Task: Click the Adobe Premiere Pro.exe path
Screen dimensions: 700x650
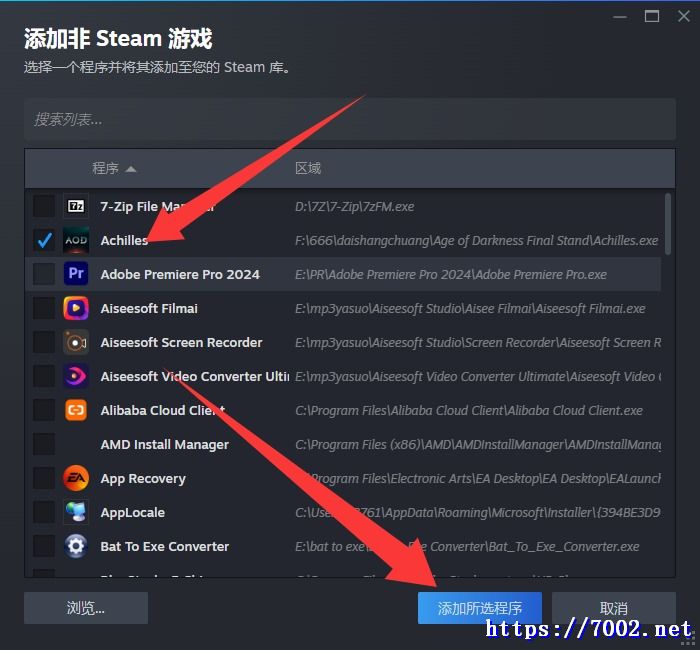Action: point(450,275)
